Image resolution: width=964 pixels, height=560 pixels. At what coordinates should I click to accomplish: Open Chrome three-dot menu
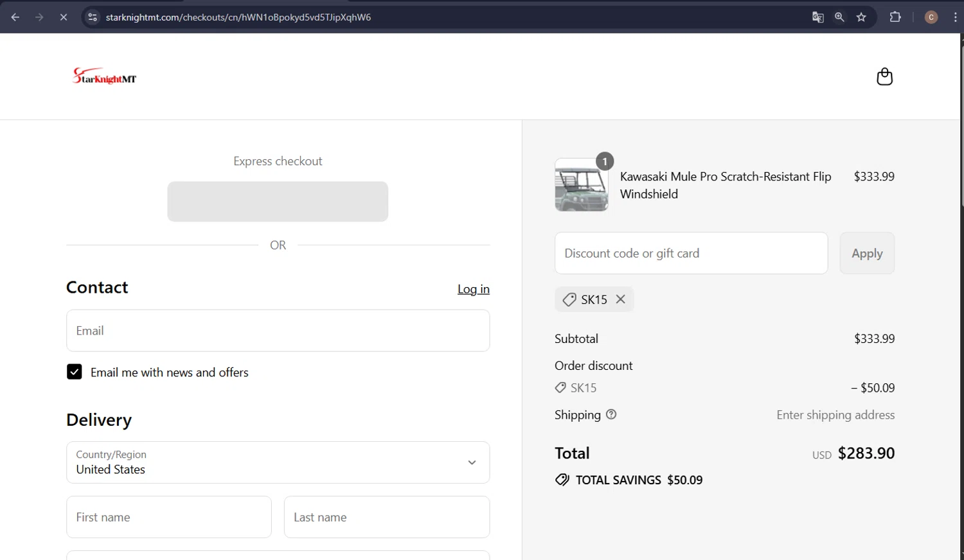coord(955,17)
